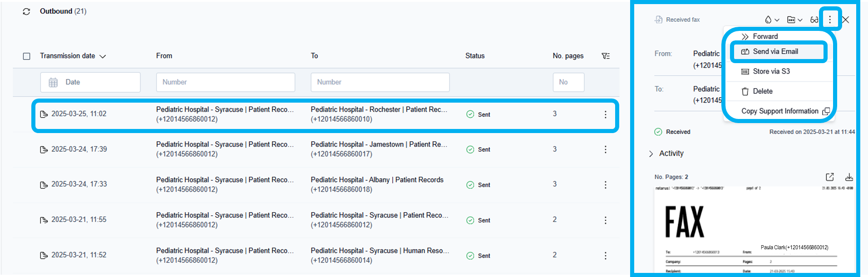Open the three-dot menu in the fax details panel
This screenshot has height=277, width=868.
[830, 20]
